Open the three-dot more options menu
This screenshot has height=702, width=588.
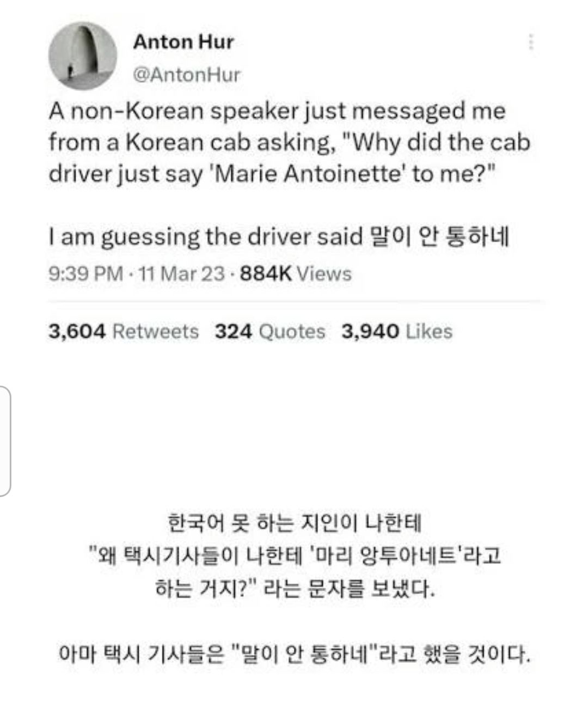pyautogui.click(x=531, y=42)
